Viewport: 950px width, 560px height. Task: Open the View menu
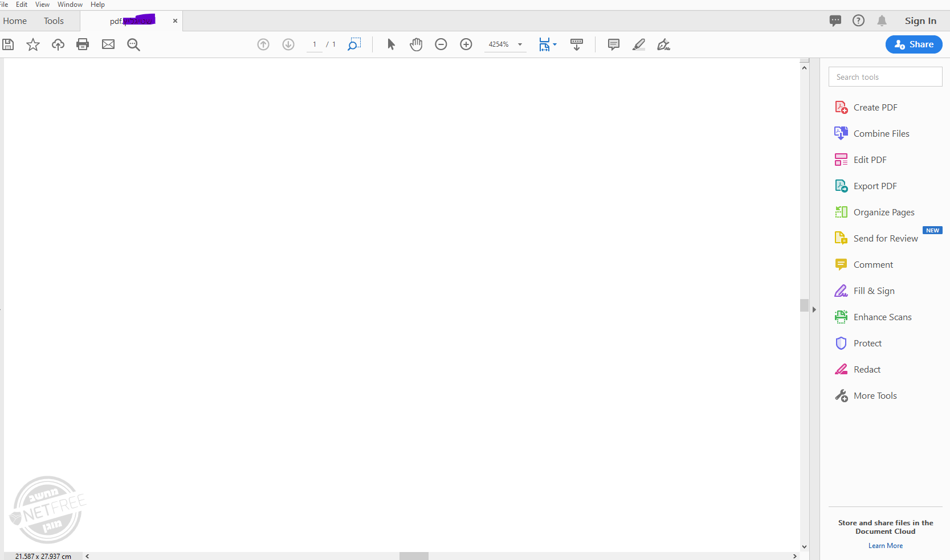(x=42, y=5)
